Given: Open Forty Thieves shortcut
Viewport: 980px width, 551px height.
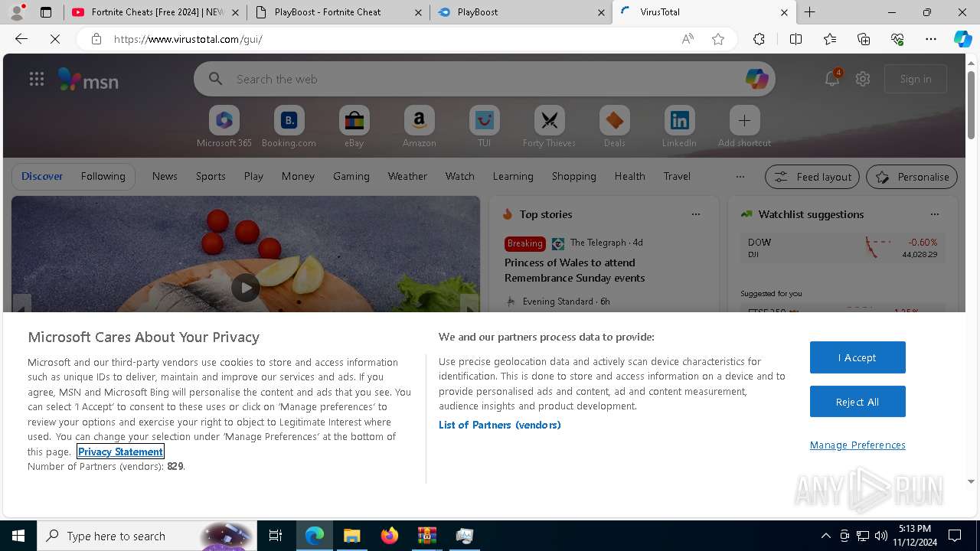Looking at the screenshot, I should coord(549,126).
